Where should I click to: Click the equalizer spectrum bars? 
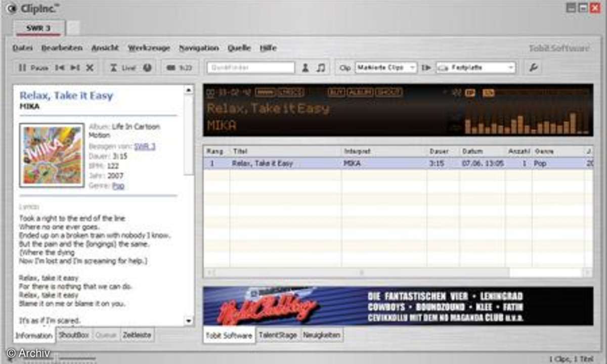click(x=527, y=123)
